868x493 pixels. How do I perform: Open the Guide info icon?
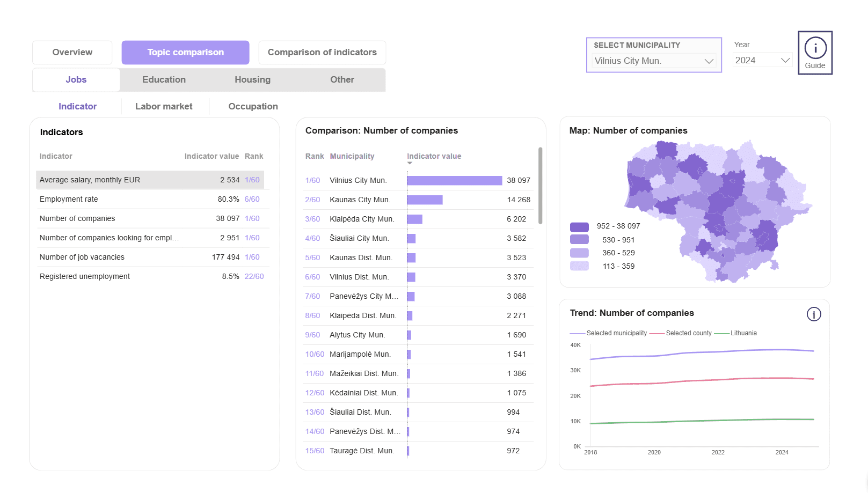coord(815,53)
